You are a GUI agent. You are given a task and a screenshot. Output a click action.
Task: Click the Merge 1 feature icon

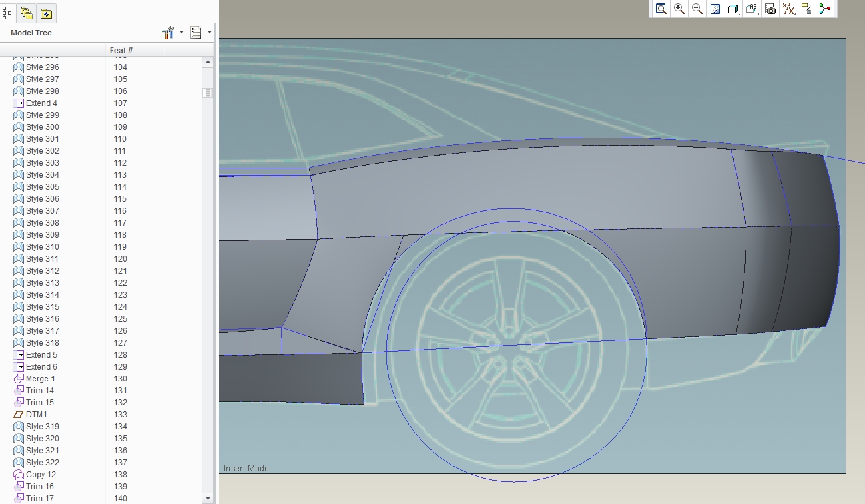coord(19,379)
